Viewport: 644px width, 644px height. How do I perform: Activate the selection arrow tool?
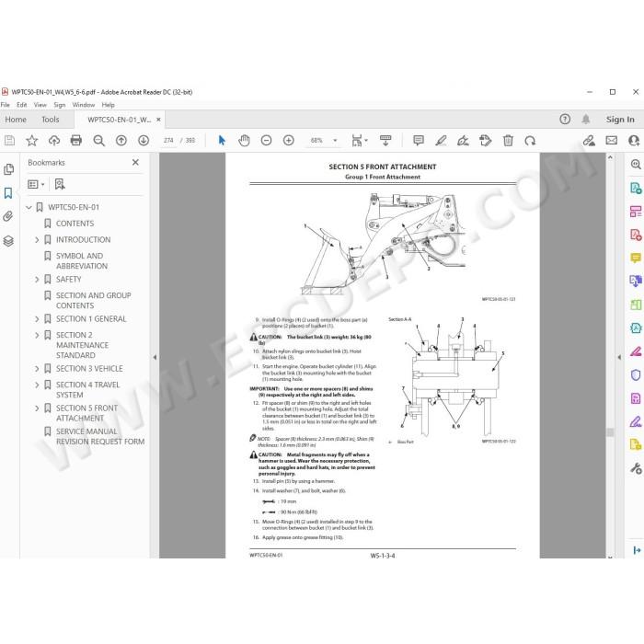(222, 141)
